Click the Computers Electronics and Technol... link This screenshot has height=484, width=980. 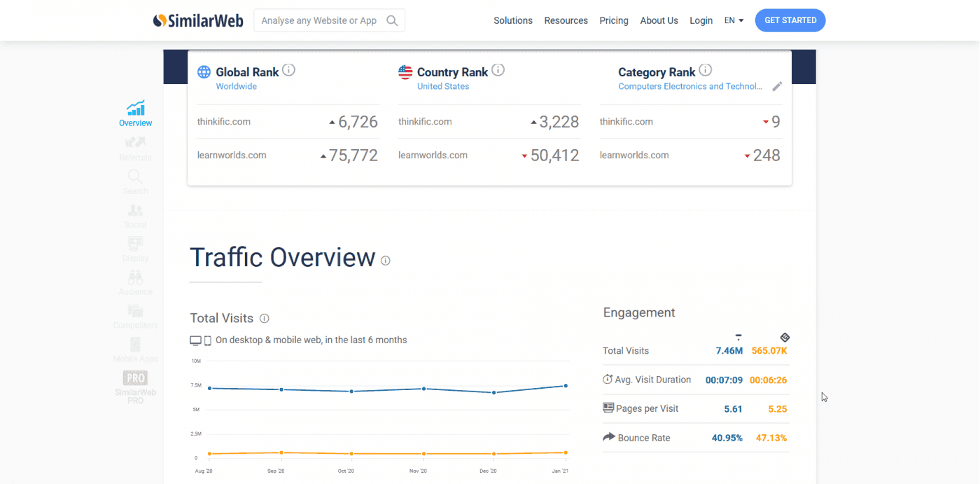click(690, 86)
